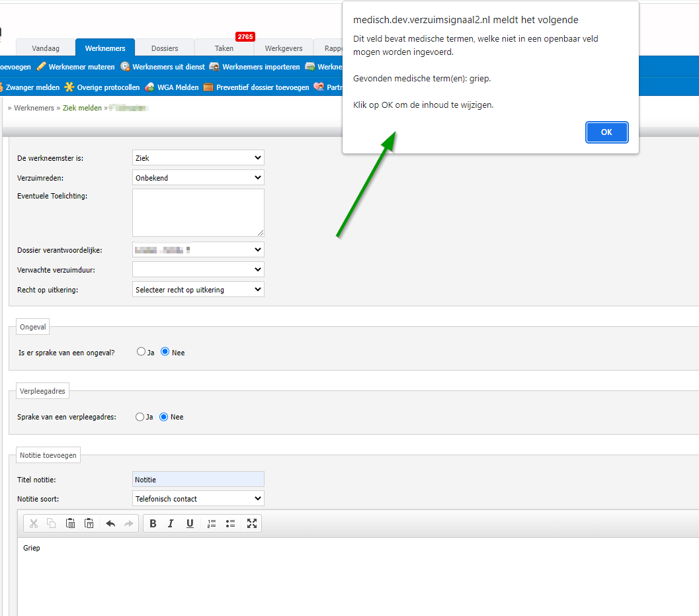The height and width of the screenshot is (616, 699).
Task: Click the WGA Melden icon
Action: 149,87
